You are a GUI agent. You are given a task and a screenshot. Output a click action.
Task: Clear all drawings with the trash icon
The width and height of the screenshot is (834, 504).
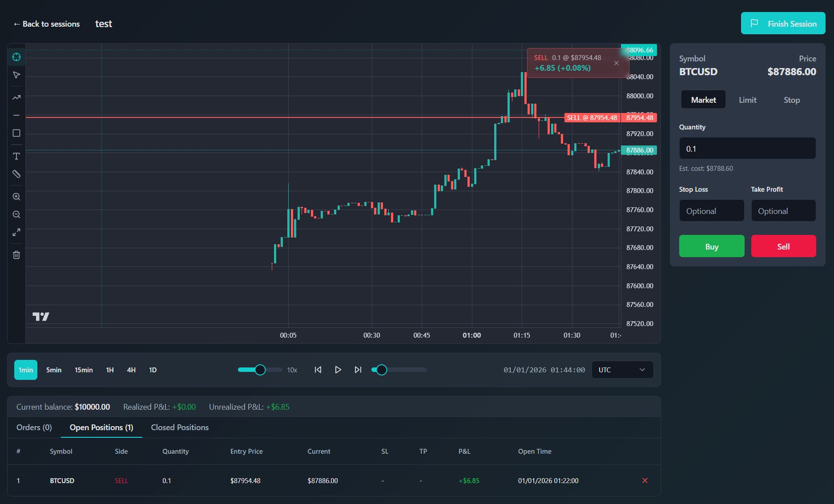(16, 254)
